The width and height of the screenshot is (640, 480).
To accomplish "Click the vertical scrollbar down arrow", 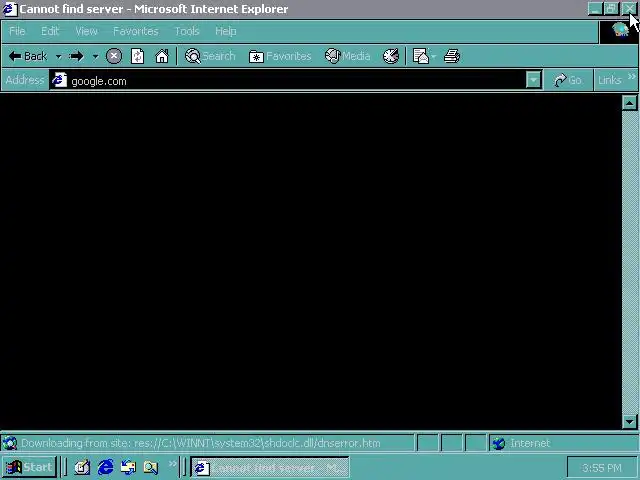I will click(630, 421).
